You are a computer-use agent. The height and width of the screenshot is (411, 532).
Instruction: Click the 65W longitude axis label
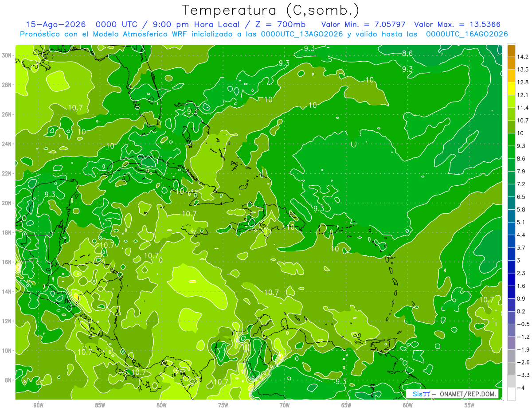point(346,405)
